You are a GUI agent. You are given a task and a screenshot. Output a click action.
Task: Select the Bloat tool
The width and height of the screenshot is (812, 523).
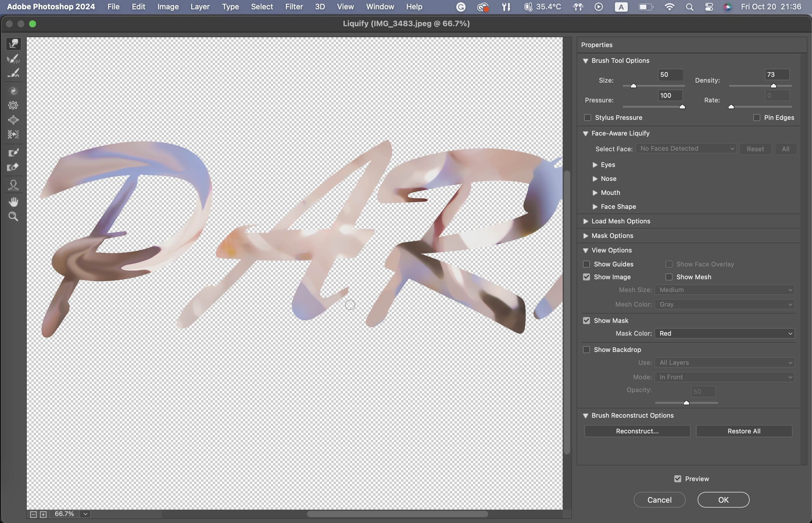tap(14, 120)
